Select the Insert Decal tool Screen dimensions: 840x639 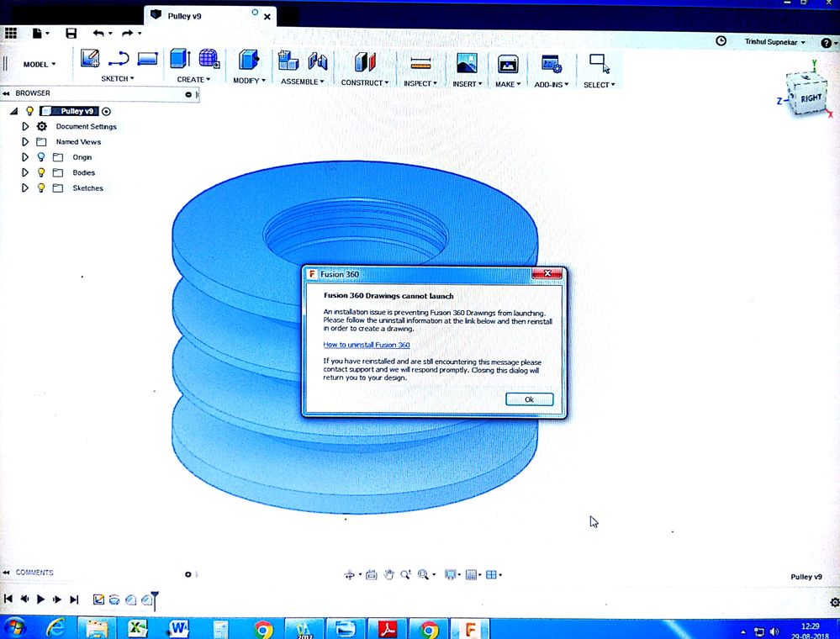click(467, 63)
